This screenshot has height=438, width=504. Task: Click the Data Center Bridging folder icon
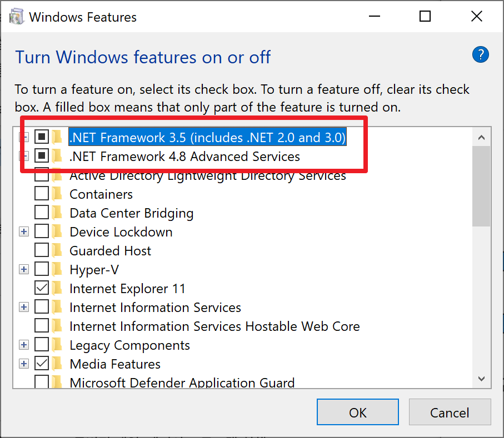tap(58, 213)
